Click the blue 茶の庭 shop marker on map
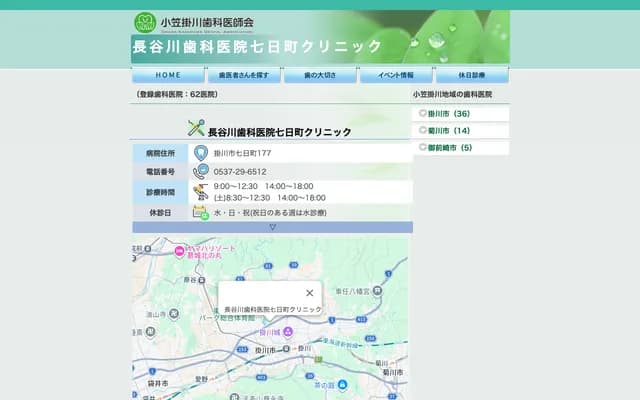 [x=342, y=384]
